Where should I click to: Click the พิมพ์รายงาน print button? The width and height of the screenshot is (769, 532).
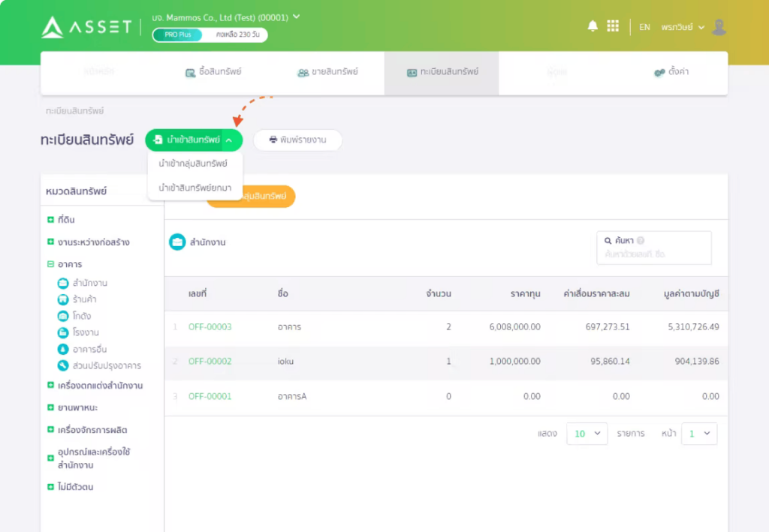pos(297,140)
